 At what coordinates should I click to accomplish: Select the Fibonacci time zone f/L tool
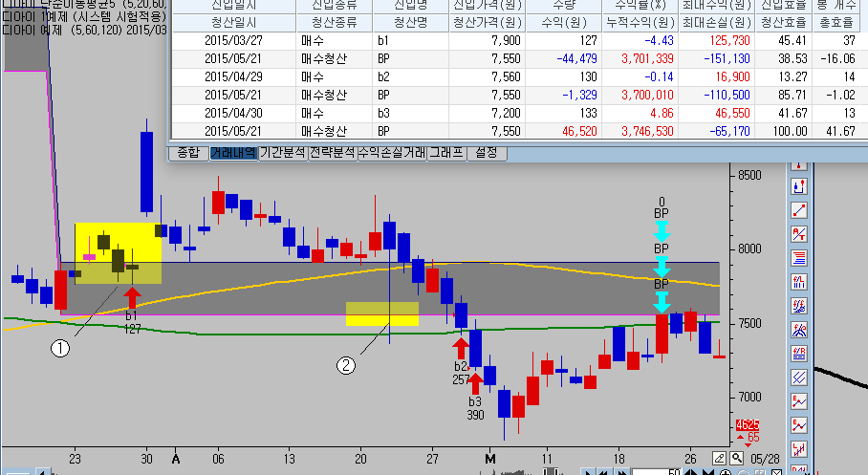coord(799,282)
